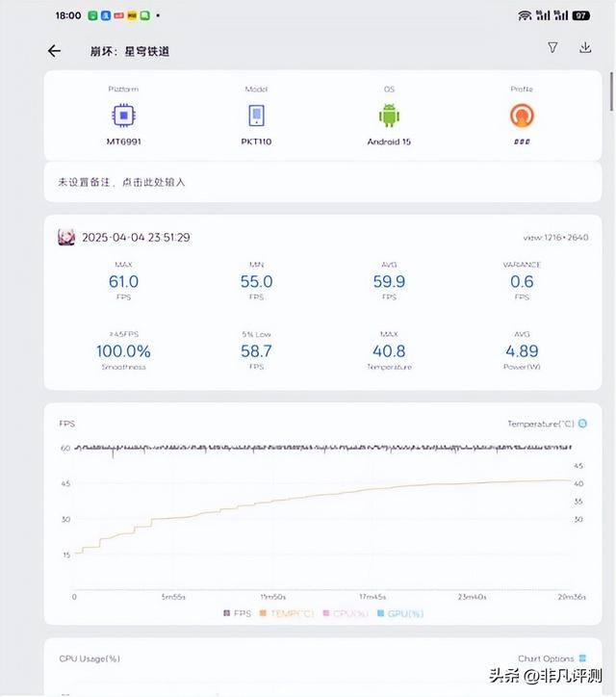Select the 4.89 average Power value
Screen dimensions: 616x697
tap(522, 351)
